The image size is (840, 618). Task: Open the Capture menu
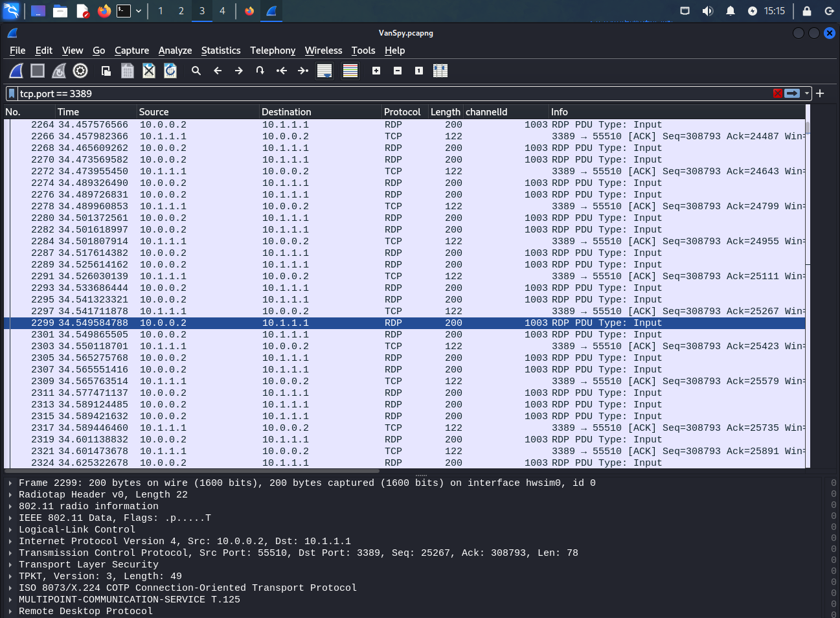point(131,51)
